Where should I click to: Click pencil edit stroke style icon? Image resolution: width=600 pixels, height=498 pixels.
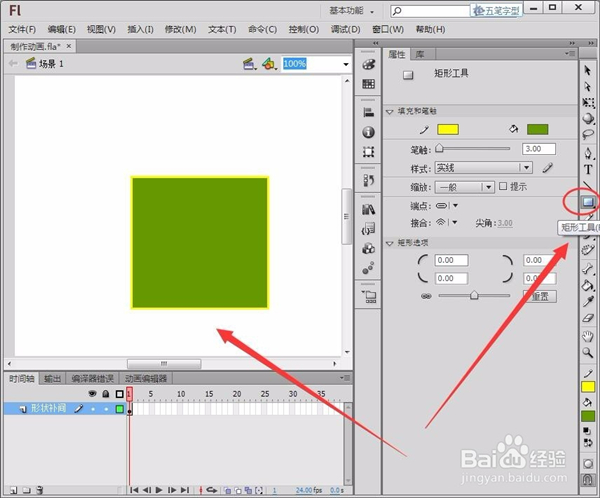[x=548, y=168]
